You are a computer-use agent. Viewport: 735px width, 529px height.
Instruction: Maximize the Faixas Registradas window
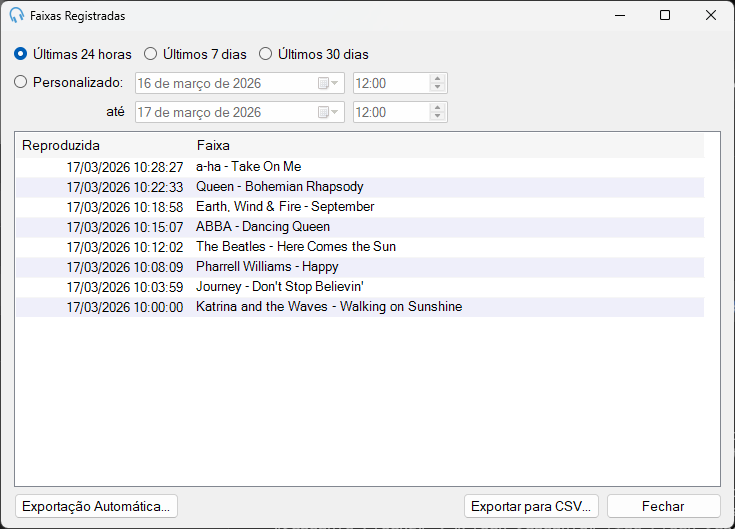[665, 15]
